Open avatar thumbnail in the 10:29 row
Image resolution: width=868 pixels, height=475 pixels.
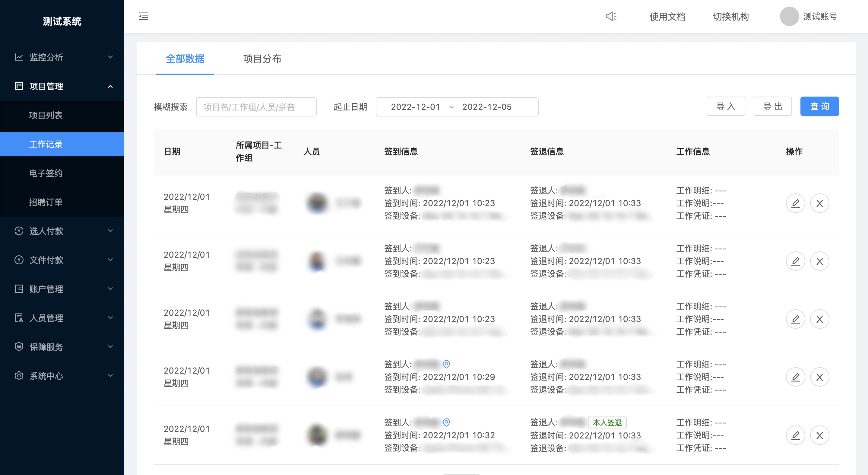click(317, 377)
